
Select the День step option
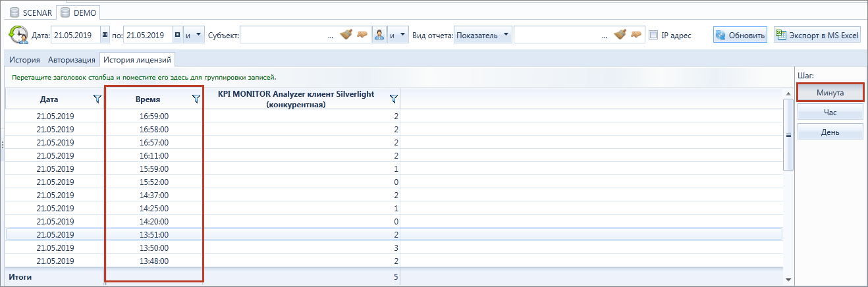pos(830,132)
